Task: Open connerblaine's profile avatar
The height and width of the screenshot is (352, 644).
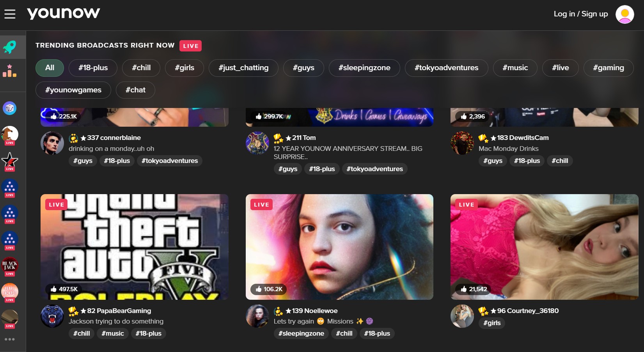Action: (x=52, y=143)
